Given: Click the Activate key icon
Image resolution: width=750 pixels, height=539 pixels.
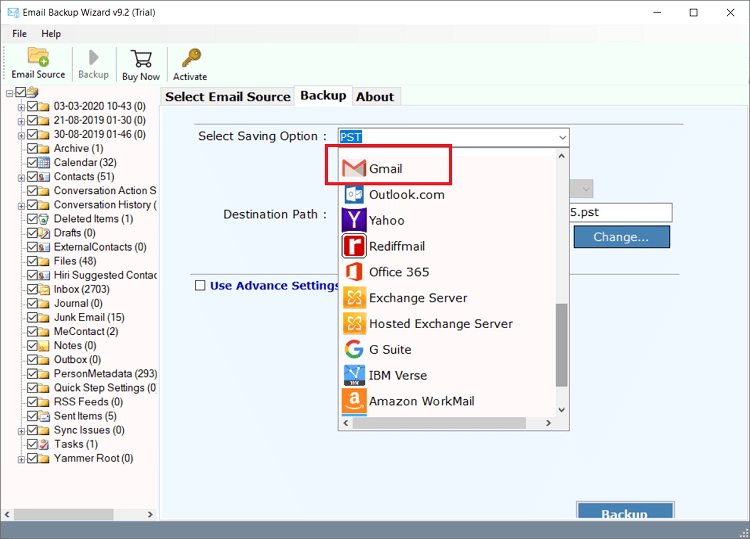Looking at the screenshot, I should click(191, 57).
